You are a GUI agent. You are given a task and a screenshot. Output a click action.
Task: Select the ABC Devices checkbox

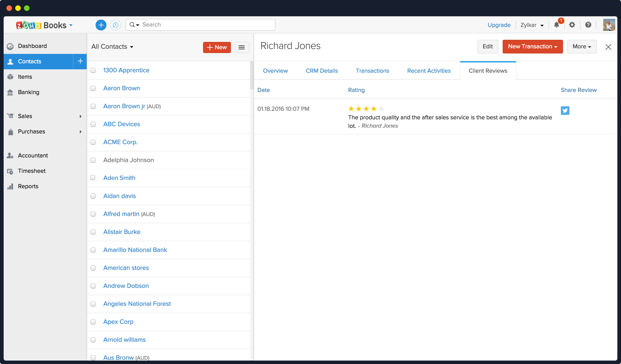pos(93,124)
